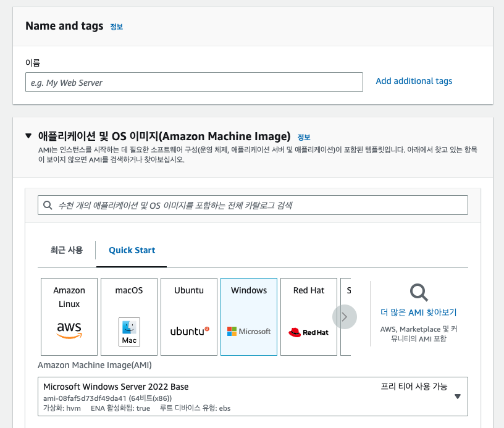
Task: Open 정보 link next to Name and tags
Action: click(116, 27)
